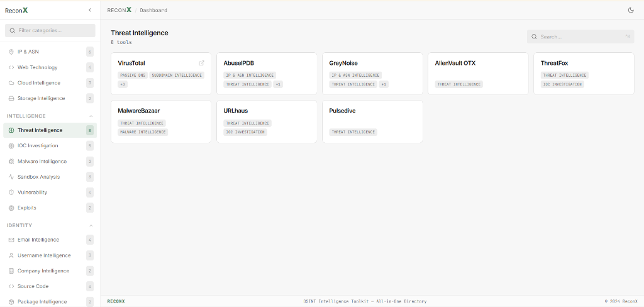This screenshot has height=307, width=644.
Task: Click the Package Intelligence box icon
Action: [x=11, y=302]
